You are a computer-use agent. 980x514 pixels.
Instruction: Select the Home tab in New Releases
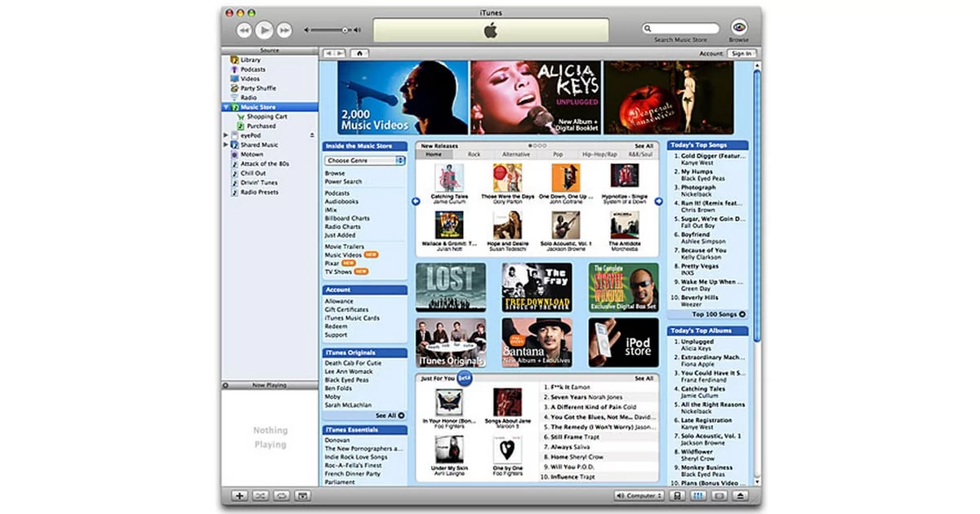point(434,154)
